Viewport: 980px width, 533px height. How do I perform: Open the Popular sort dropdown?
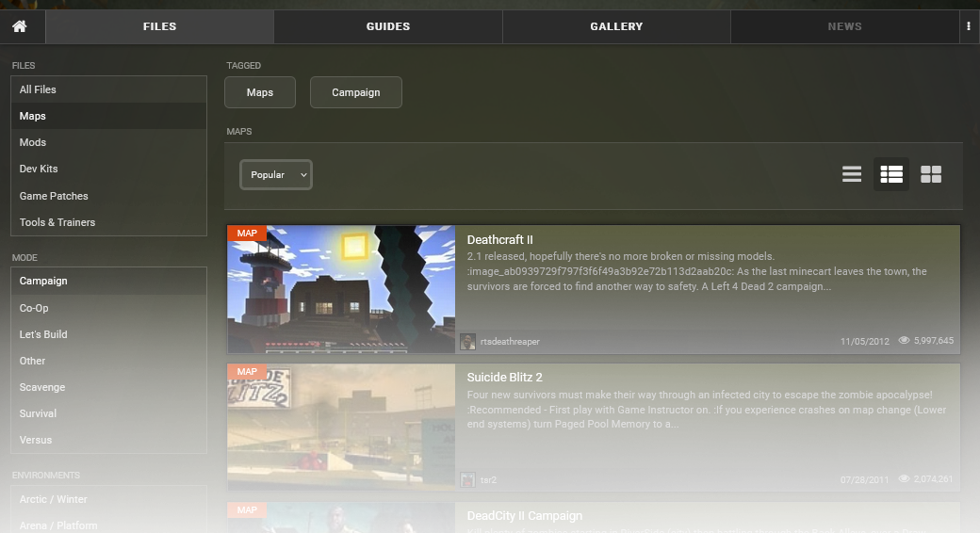click(x=276, y=174)
